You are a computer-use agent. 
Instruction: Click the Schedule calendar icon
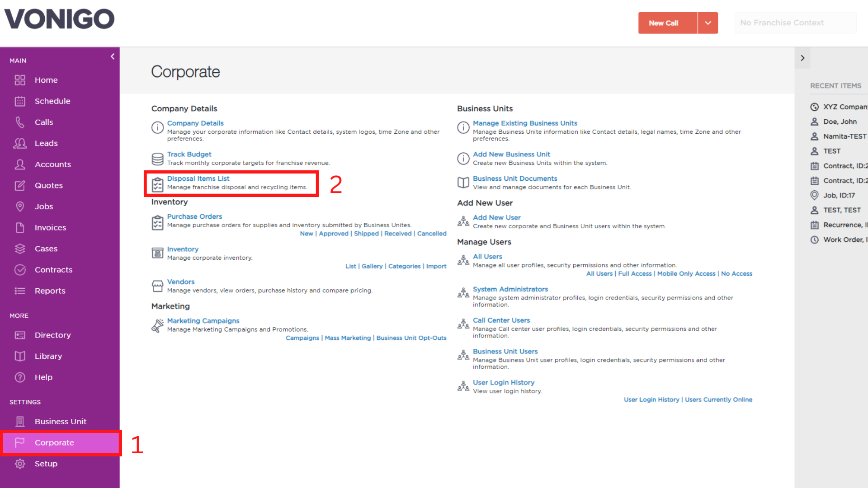(20, 101)
